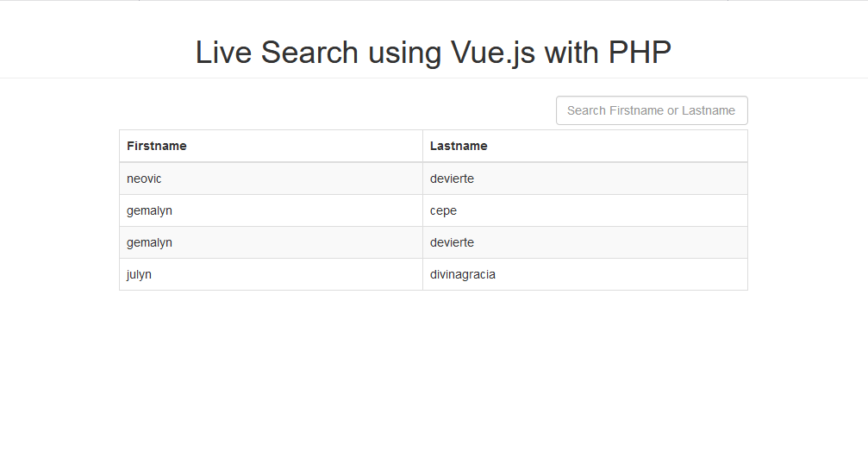Image resolution: width=868 pixels, height=470 pixels.
Task: Select gemalyn in the cepe row
Action: (x=149, y=210)
